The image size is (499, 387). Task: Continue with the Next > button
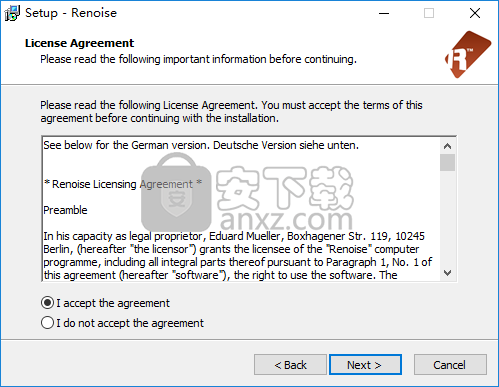365,365
